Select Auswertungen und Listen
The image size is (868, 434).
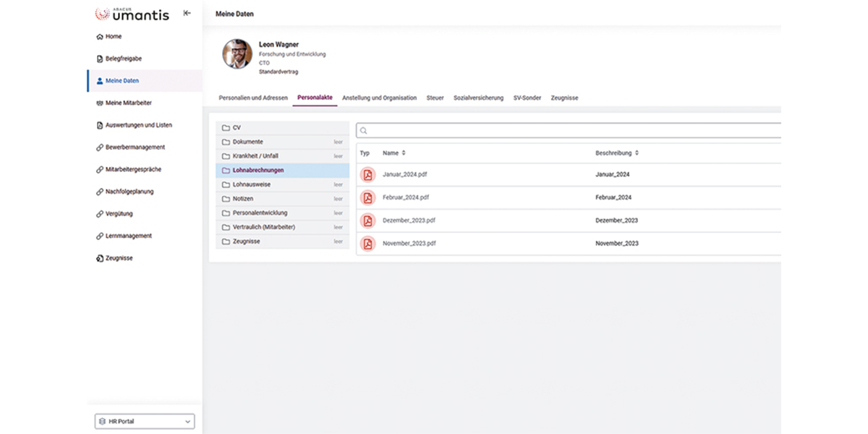pyautogui.click(x=99, y=124)
